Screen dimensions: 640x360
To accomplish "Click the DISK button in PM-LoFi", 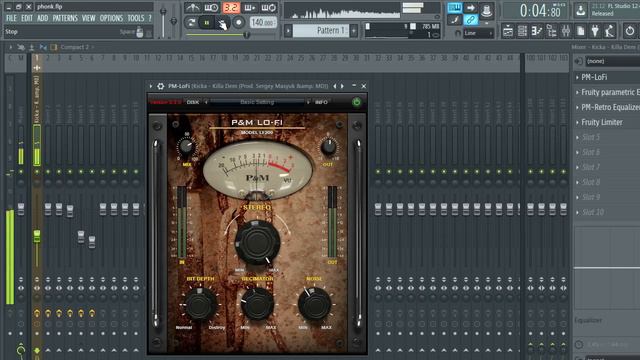I will coord(193,102).
